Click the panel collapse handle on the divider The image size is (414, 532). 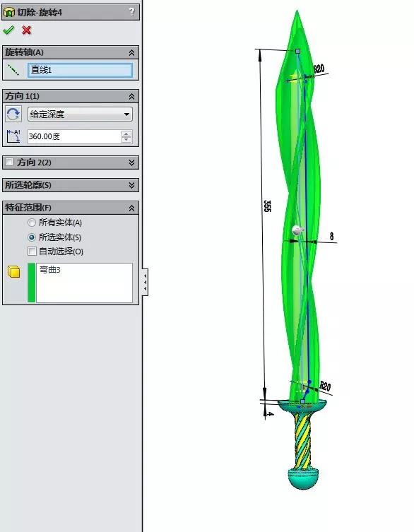click(x=145, y=282)
